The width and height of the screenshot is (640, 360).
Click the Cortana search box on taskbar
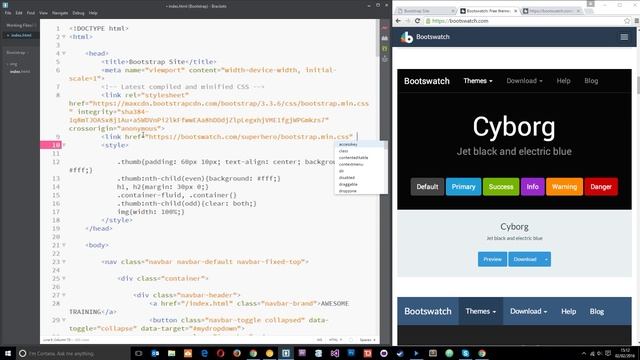tap(73, 353)
